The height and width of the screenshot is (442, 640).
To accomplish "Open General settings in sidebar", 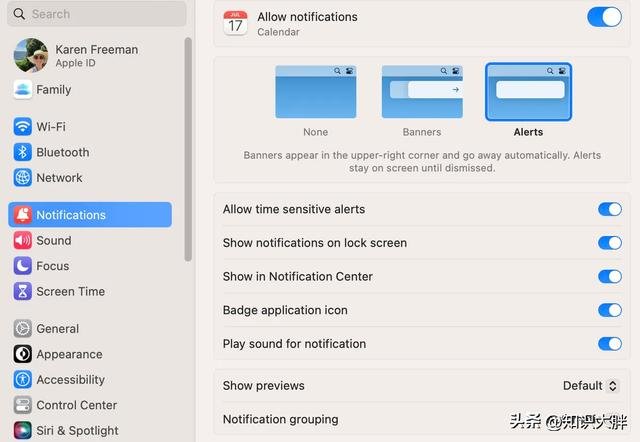I will tap(57, 329).
